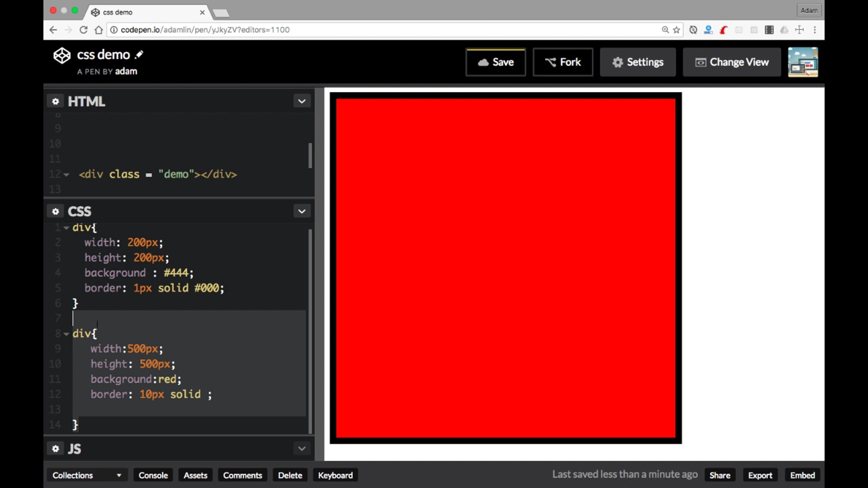
Task: Open HTML editor settings gear
Action: tap(56, 101)
